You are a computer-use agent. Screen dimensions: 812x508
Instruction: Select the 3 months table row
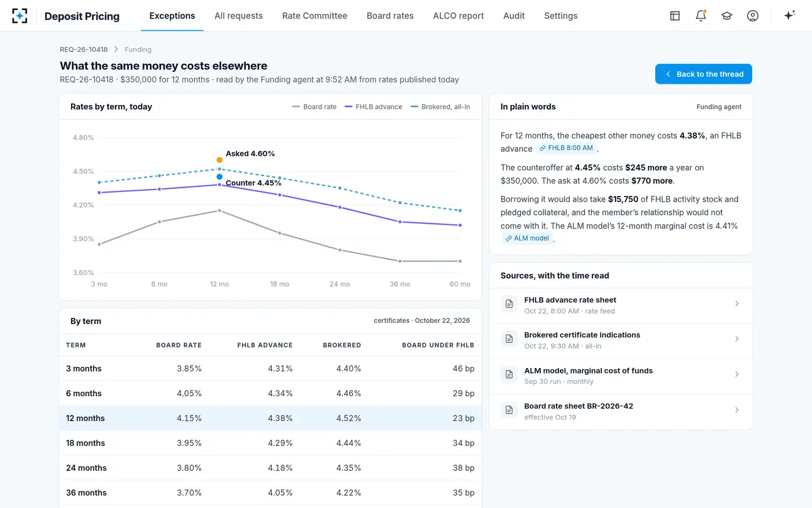point(270,369)
